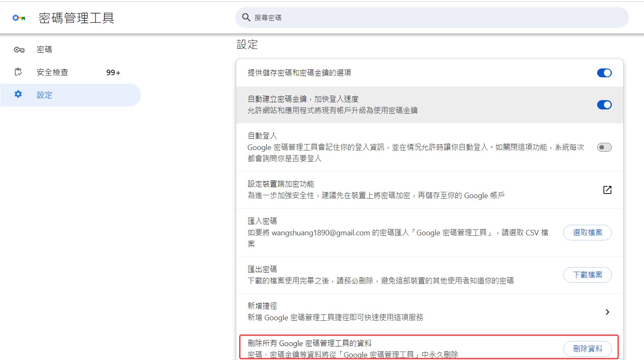The image size is (644, 360).
Task: Focus the 搜尋密碼 search field
Action: (x=432, y=17)
